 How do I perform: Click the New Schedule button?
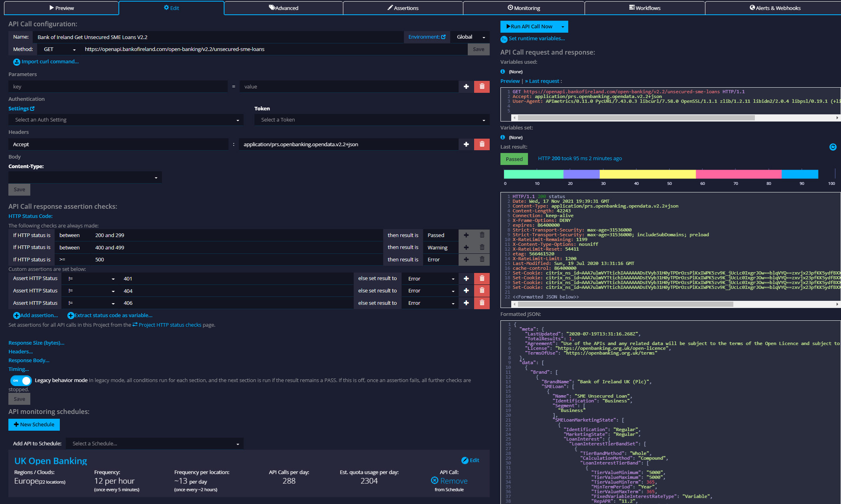pos(34,425)
